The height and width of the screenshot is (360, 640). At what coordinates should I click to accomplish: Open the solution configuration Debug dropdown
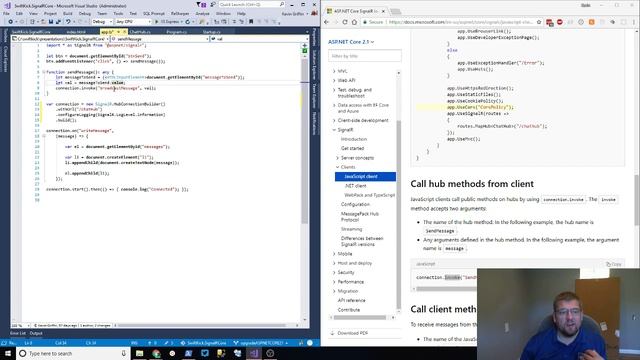click(x=102, y=22)
